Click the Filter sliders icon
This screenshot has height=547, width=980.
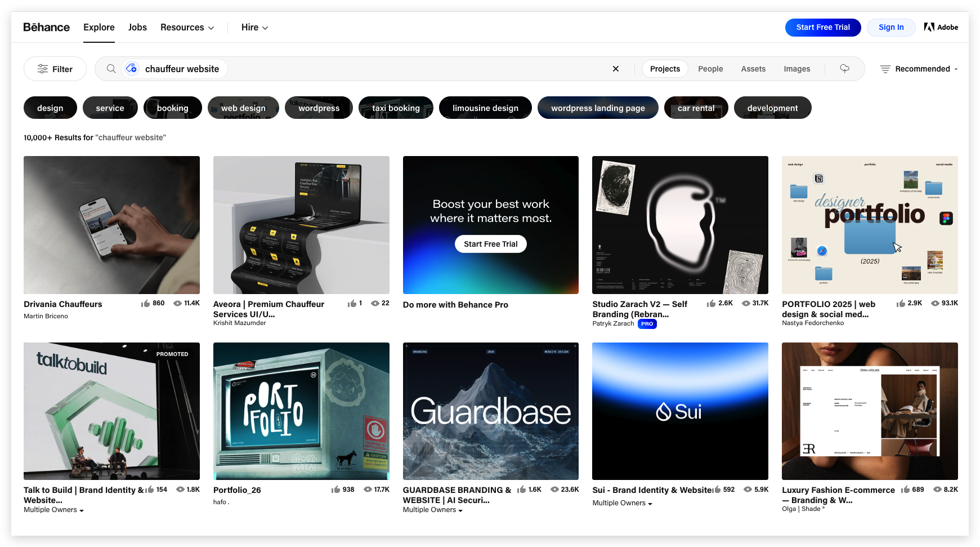pos(43,69)
